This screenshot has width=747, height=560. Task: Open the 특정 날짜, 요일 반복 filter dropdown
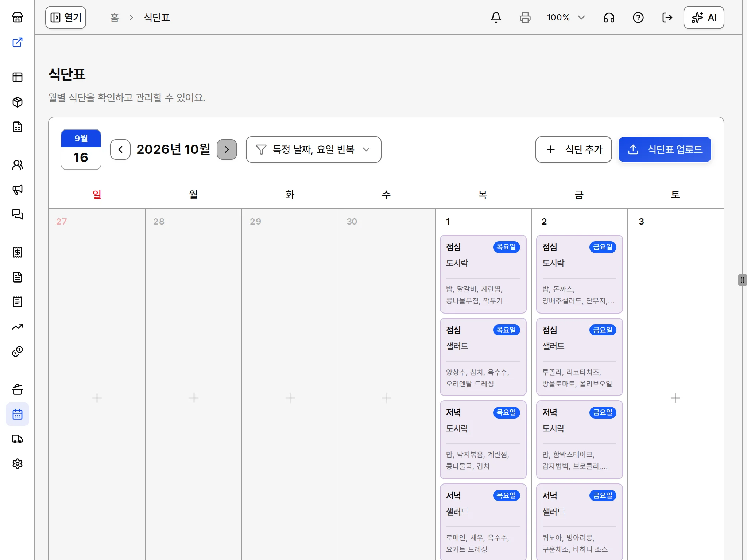pyautogui.click(x=314, y=149)
